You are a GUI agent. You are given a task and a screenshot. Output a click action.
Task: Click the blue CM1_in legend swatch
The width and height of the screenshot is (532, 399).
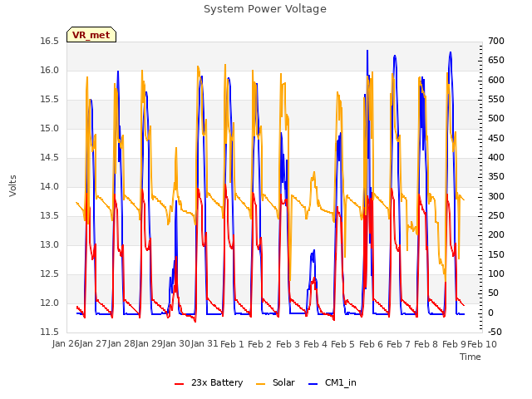tap(313, 384)
